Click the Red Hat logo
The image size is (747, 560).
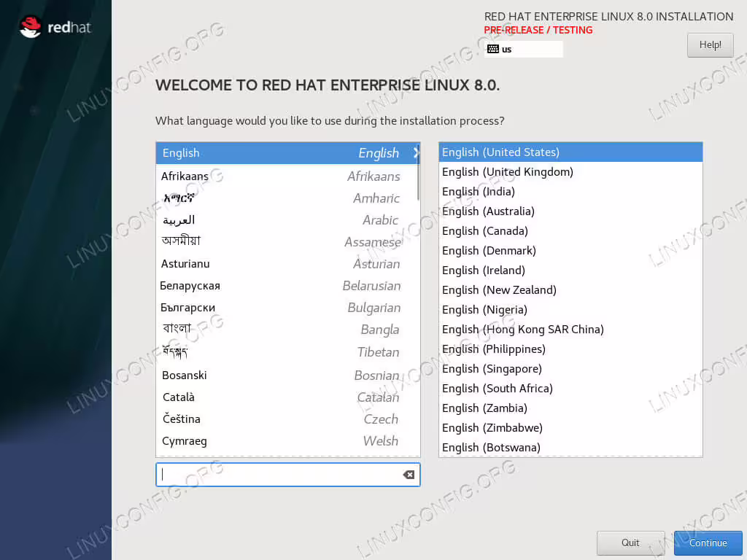pos(55,27)
